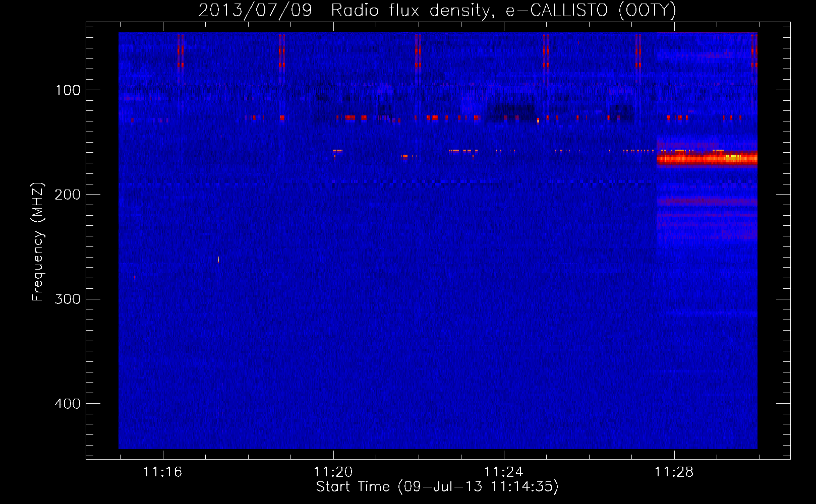Click the 400 frequency tick label
The height and width of the screenshot is (504, 816).
point(68,404)
